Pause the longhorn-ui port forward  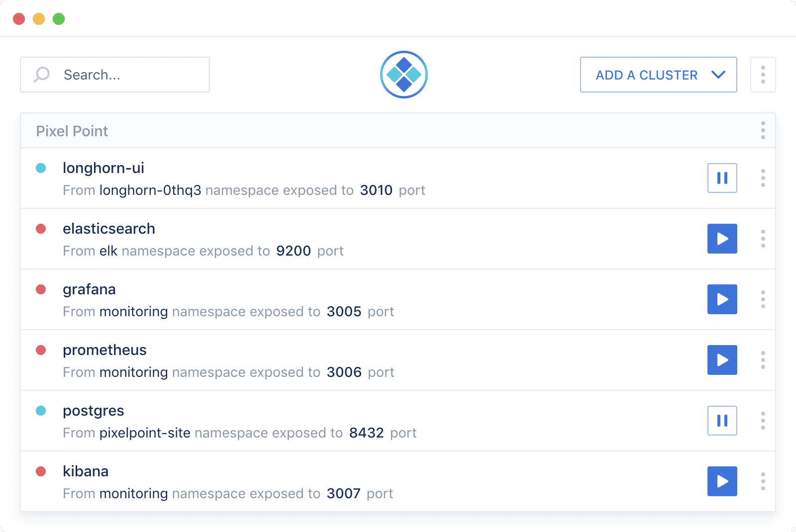[722, 178]
